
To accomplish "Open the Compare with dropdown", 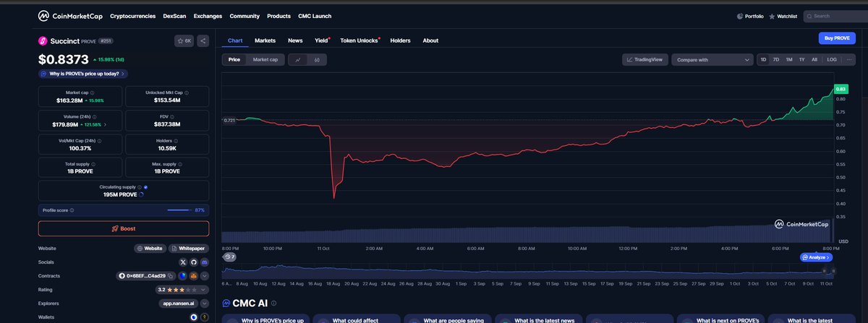I will pos(712,60).
